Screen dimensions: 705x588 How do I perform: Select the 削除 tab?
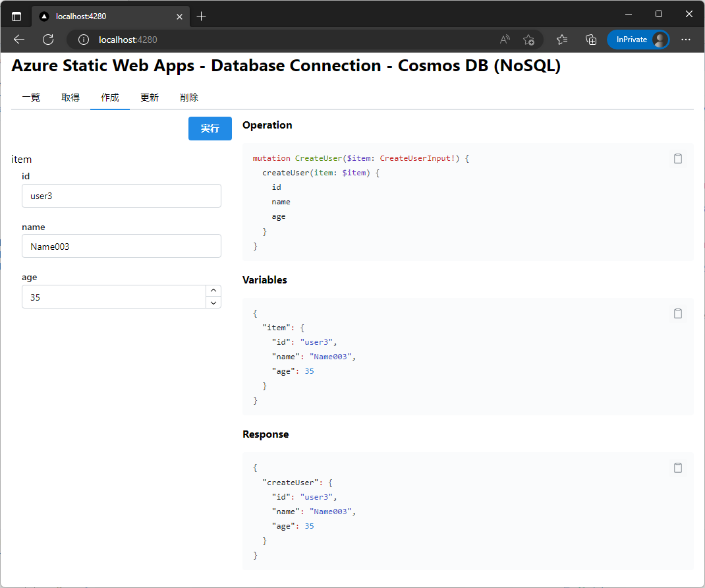[189, 98]
